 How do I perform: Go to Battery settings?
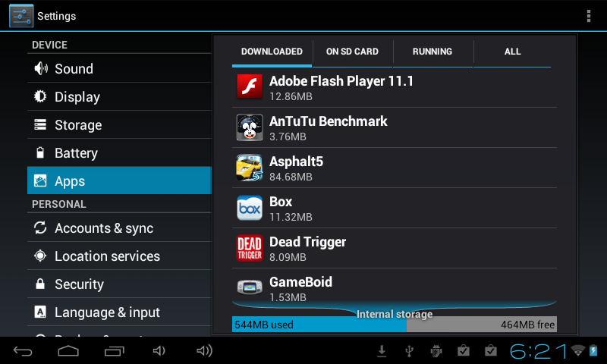[x=76, y=153]
